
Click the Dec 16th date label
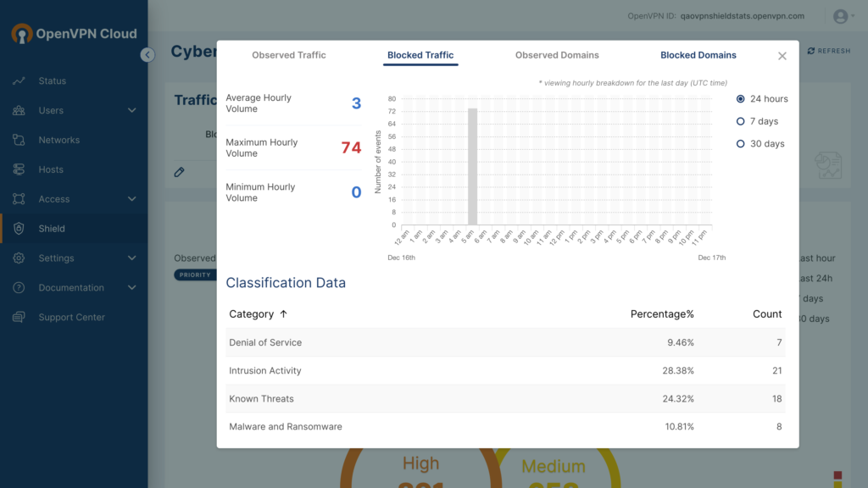point(401,258)
